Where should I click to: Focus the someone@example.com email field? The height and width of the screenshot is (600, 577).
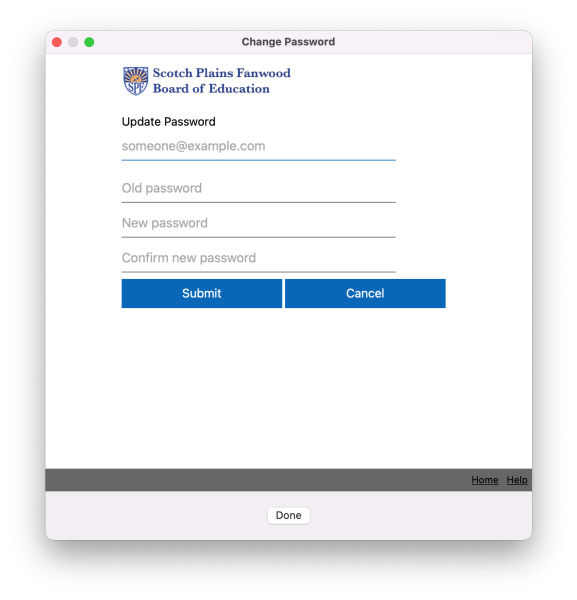(x=258, y=146)
